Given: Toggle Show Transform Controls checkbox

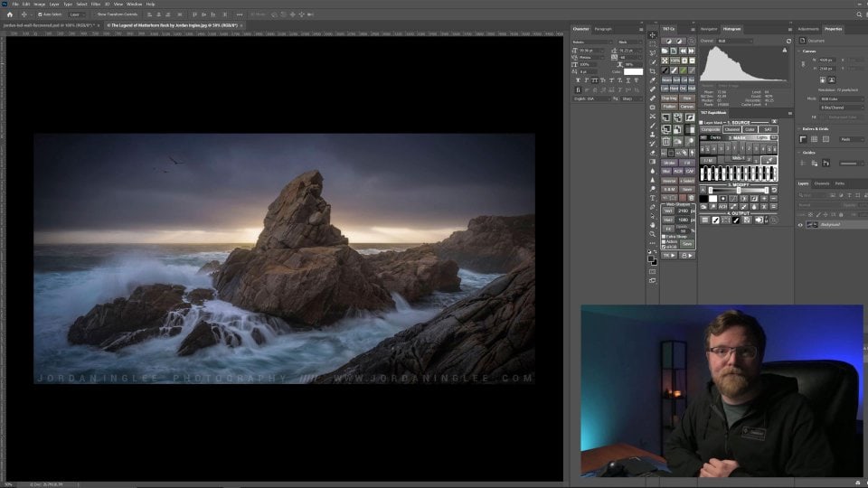Looking at the screenshot, I should click(x=95, y=14).
